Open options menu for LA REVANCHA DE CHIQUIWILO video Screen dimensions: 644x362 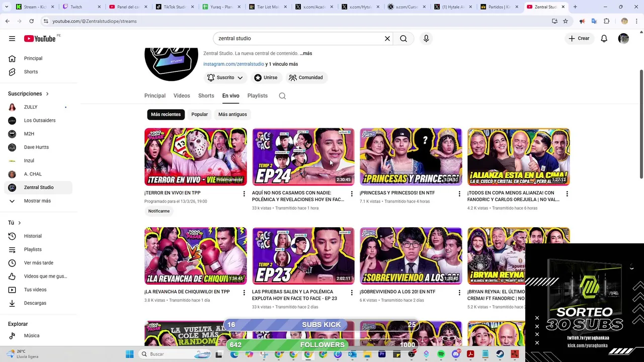tap(244, 293)
